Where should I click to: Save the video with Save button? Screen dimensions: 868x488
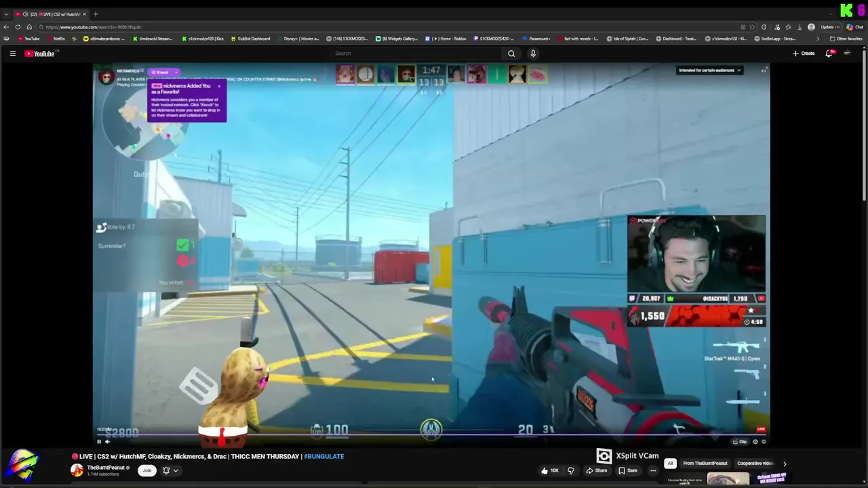(x=627, y=470)
